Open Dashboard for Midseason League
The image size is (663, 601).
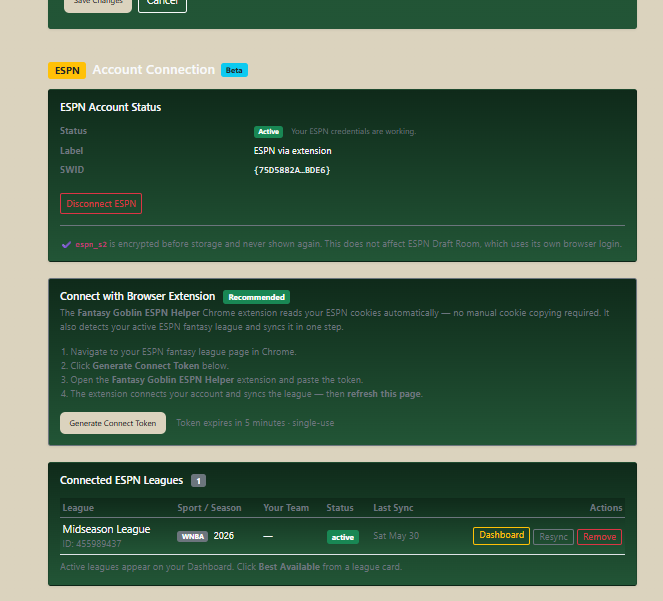click(501, 536)
